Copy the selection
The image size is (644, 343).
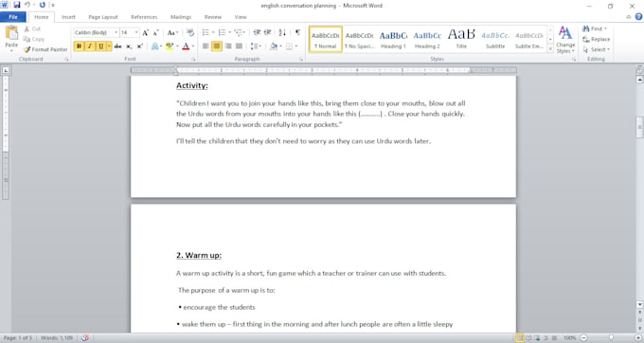pyautogui.click(x=34, y=39)
